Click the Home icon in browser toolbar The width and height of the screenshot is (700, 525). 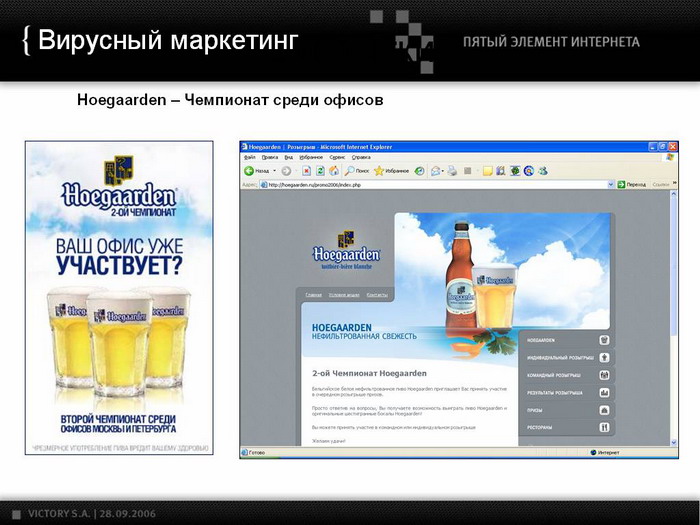click(x=333, y=171)
